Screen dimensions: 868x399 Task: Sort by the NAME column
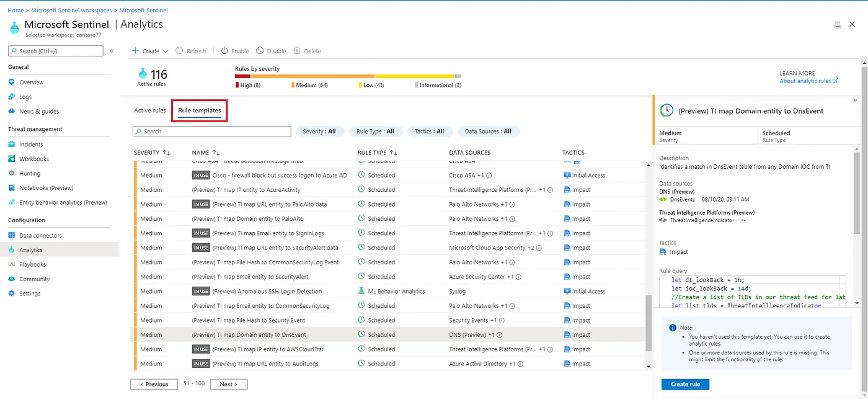(206, 153)
